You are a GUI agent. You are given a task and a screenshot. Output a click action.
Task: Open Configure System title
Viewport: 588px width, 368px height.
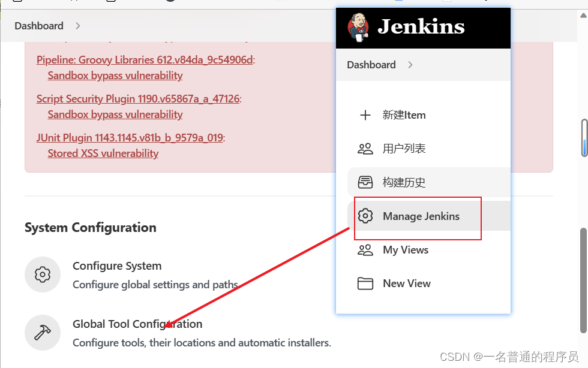coord(117,266)
